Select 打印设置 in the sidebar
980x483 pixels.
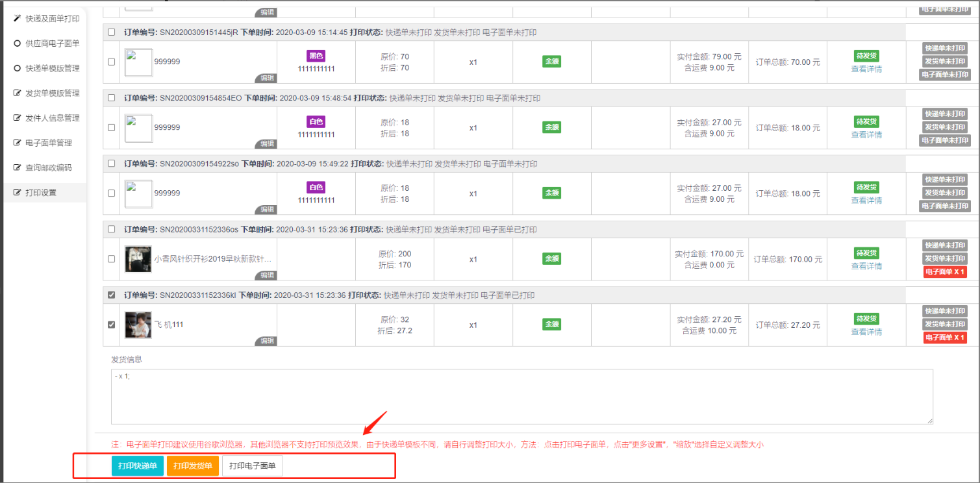(40, 193)
